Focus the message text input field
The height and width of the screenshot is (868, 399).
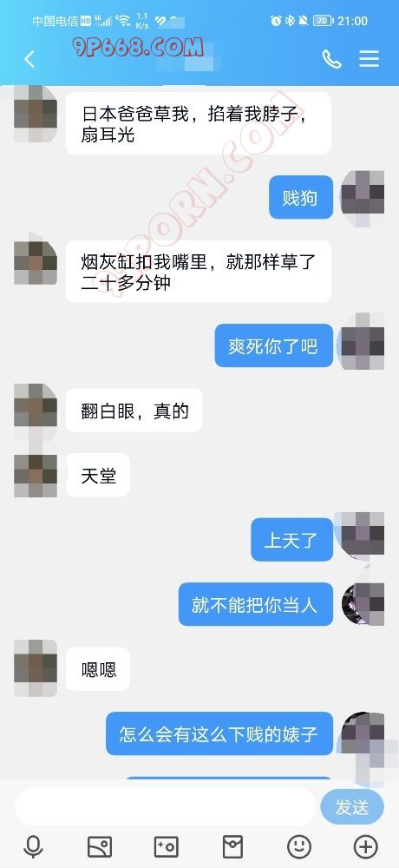(165, 807)
